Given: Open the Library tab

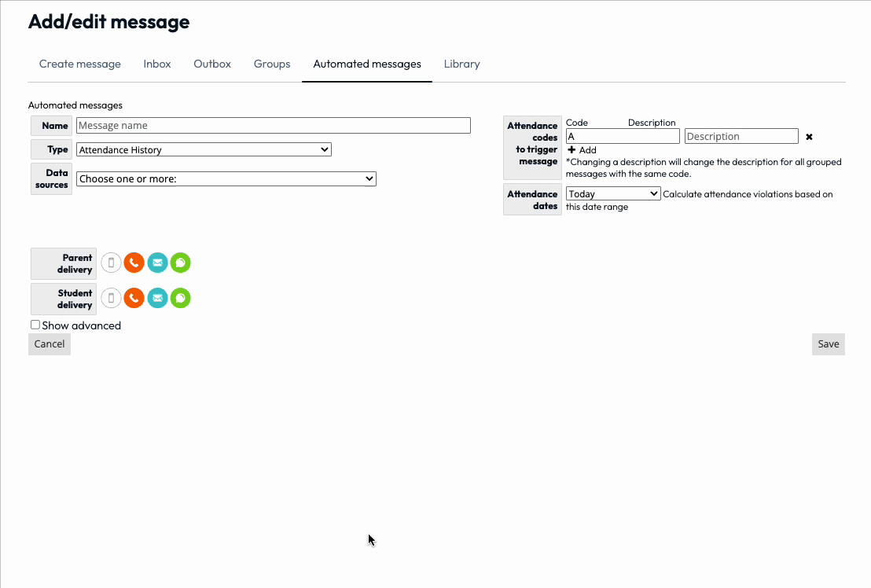Looking at the screenshot, I should click(461, 64).
